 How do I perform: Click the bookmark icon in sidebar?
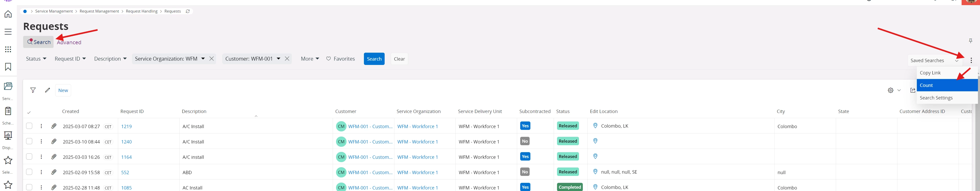point(8,67)
